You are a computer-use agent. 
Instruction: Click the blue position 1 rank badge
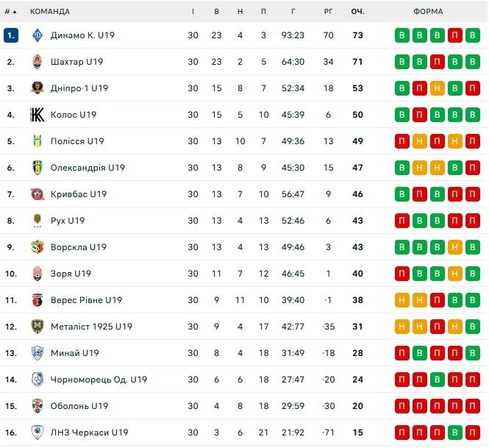click(x=10, y=35)
